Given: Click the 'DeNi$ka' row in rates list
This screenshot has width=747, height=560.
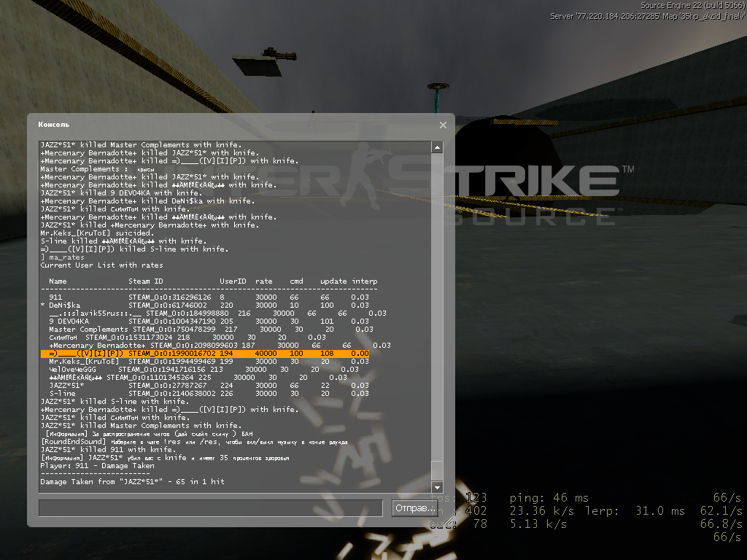Looking at the screenshot, I should pyautogui.click(x=205, y=306).
